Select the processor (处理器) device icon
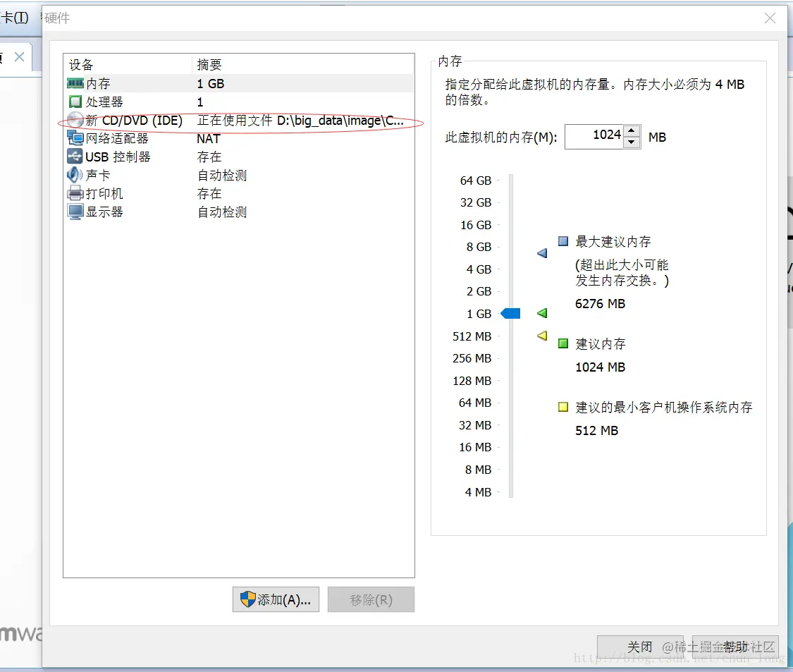Screen dimensions: 793x672 [75, 102]
